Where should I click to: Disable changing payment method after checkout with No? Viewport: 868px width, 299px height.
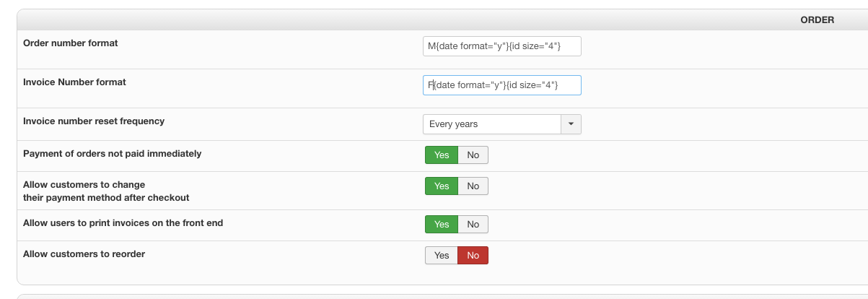pos(473,186)
